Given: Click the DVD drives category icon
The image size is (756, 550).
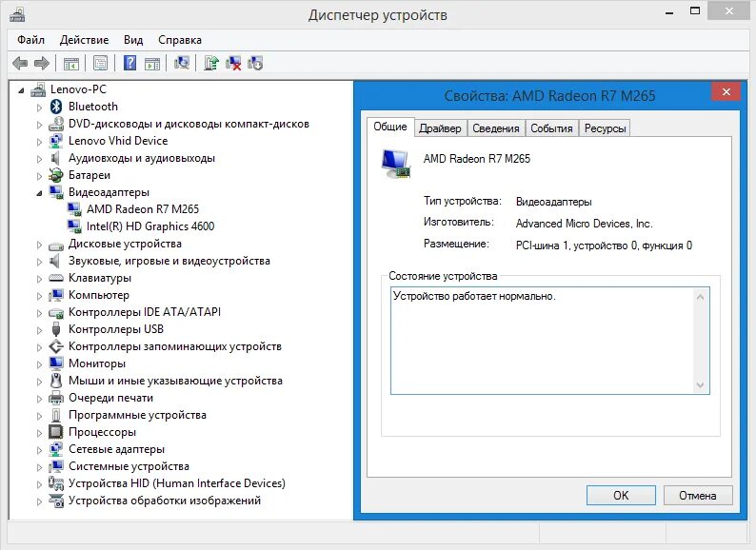Looking at the screenshot, I should point(56,124).
